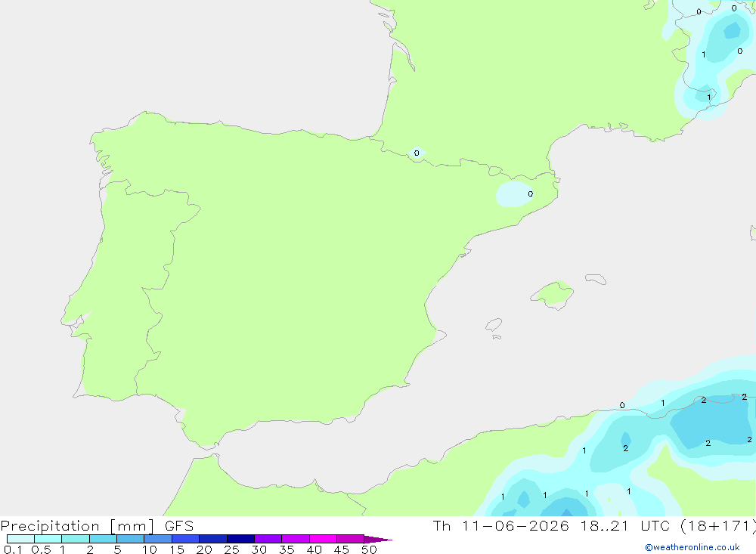Viewport: 756px width, 554px height.
Task: Pick the 25–30 mm legend color
Action: (240, 539)
